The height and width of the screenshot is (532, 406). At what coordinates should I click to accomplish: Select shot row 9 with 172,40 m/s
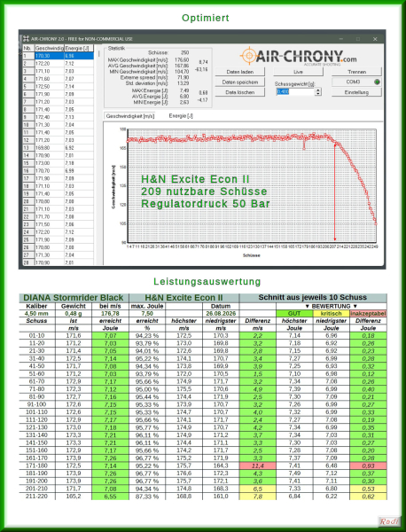[58, 117]
